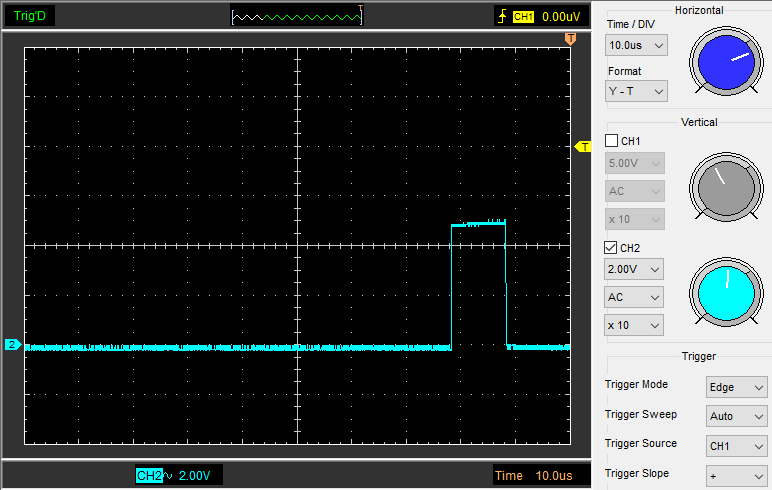Viewport: 772px width, 490px height.
Task: Open the CH2 x10 probe dropdown
Action: click(x=636, y=325)
